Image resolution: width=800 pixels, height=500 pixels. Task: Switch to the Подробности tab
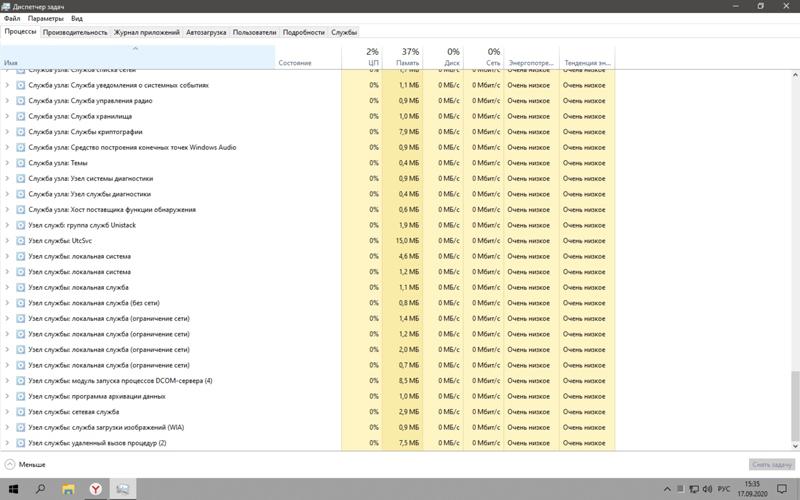tap(304, 32)
